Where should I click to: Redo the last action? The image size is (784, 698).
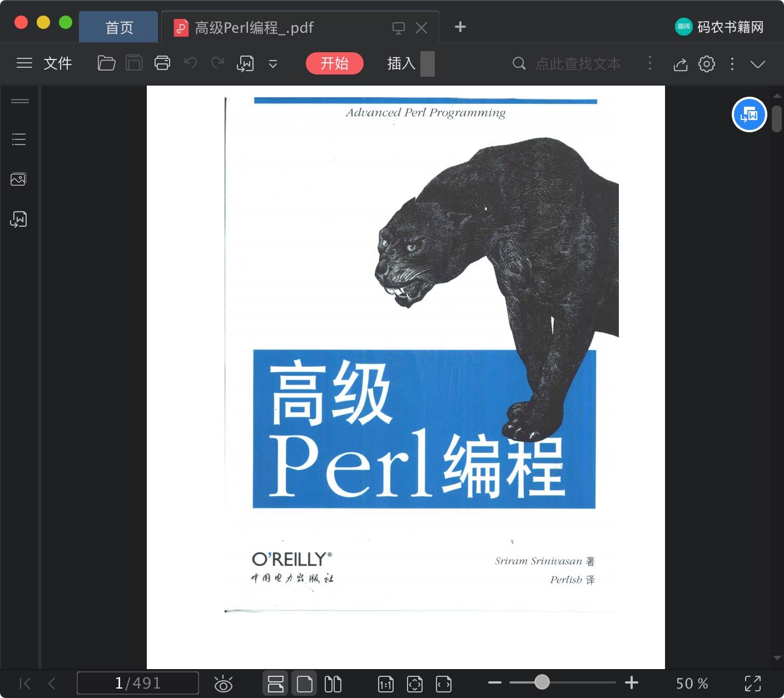pyautogui.click(x=217, y=63)
